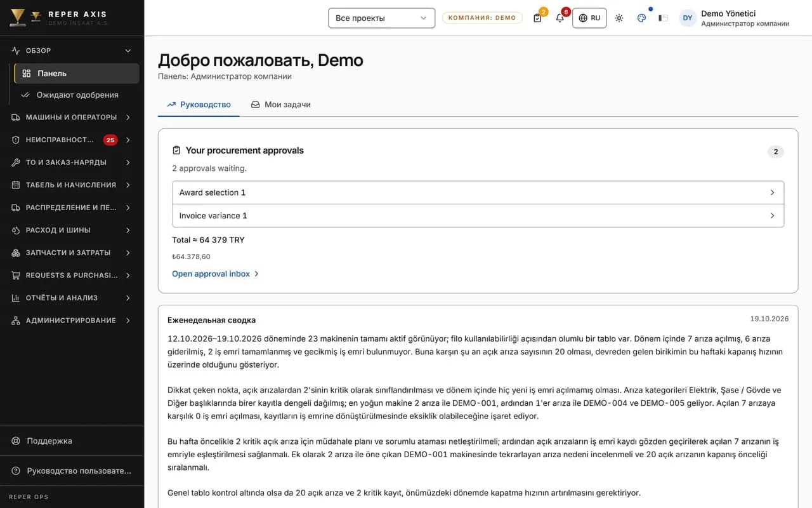Open the RU language selector
This screenshot has width=812, height=508.
[x=589, y=18]
